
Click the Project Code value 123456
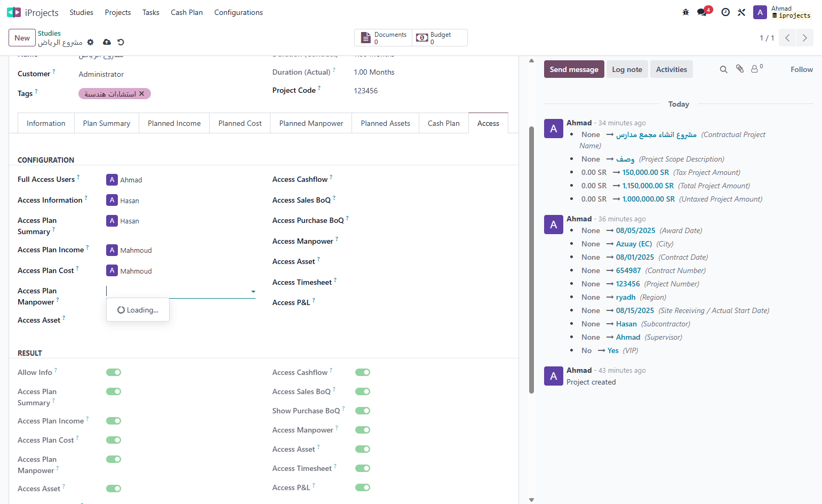[x=366, y=91]
